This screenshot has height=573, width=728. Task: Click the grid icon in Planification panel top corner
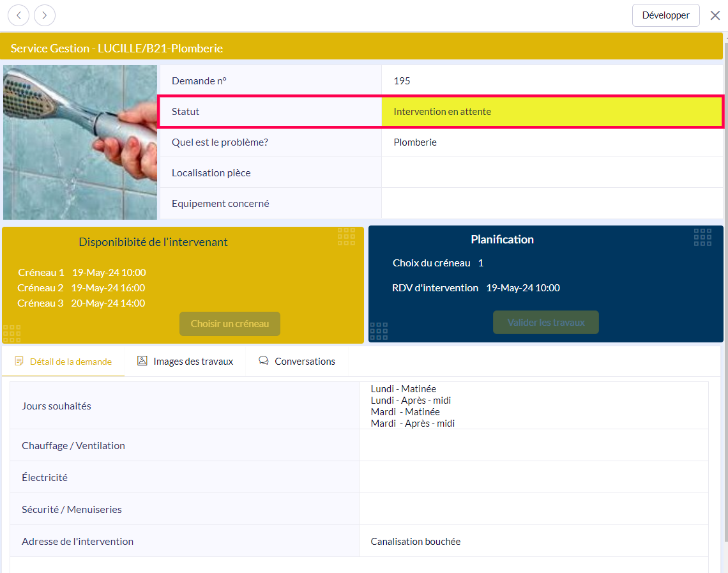point(702,237)
